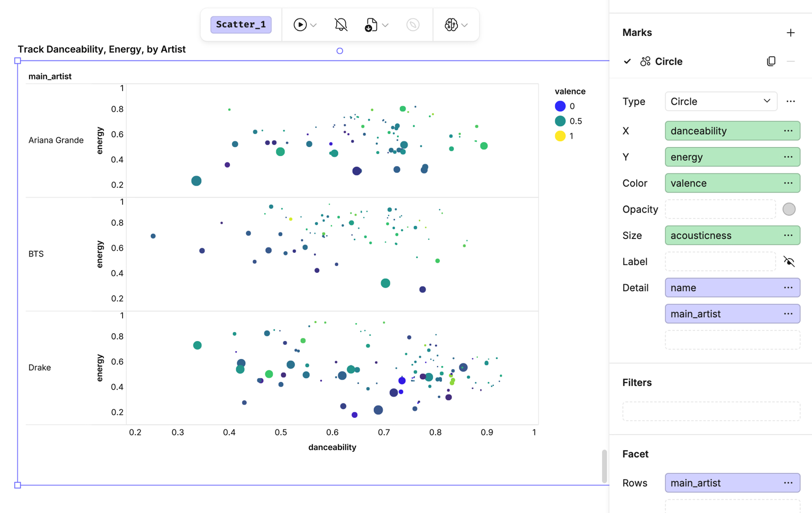Add a new mark with plus icon
The height and width of the screenshot is (513, 812).
pos(790,33)
